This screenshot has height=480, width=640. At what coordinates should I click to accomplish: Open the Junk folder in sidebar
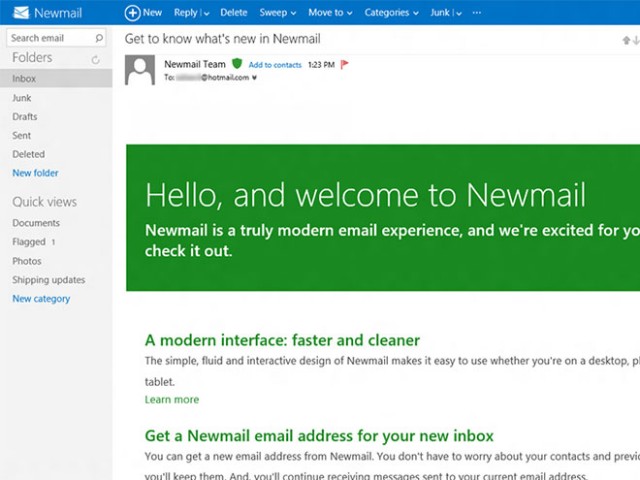click(22, 98)
